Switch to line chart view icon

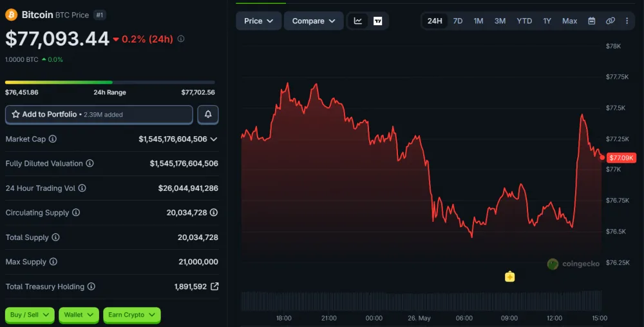coord(357,21)
